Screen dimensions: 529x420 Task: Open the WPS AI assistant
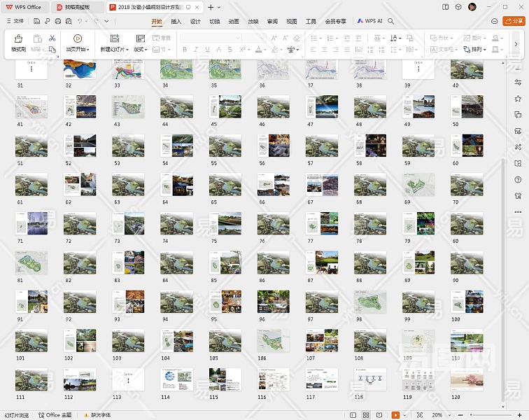(x=370, y=21)
